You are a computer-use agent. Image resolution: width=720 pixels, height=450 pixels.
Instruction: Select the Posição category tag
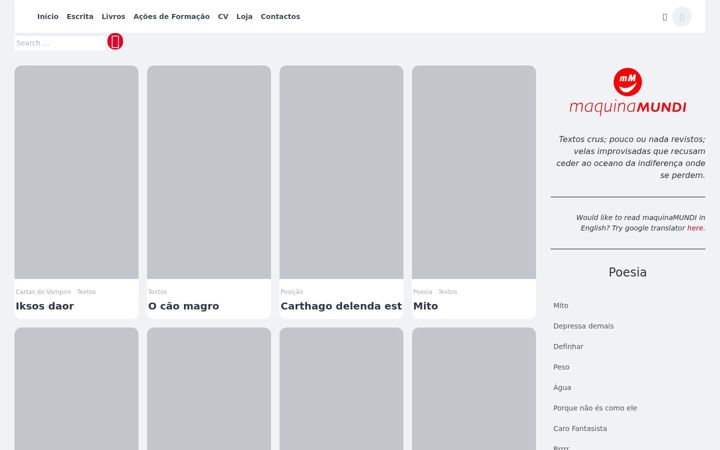pos(292,292)
